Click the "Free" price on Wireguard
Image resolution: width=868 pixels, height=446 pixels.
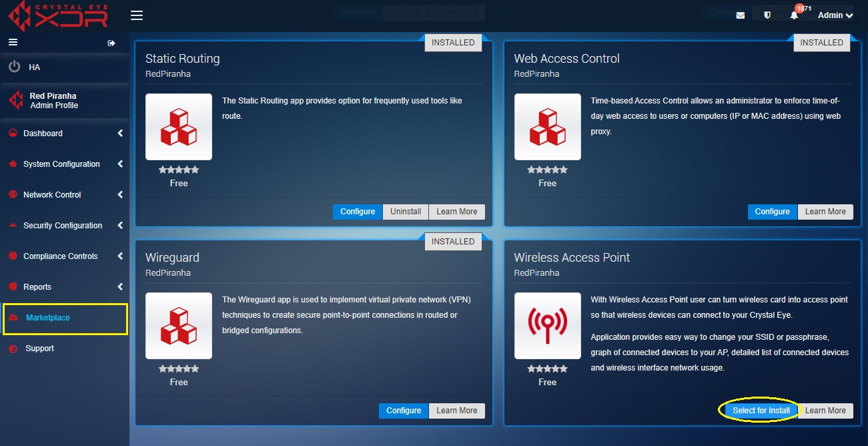point(179,383)
